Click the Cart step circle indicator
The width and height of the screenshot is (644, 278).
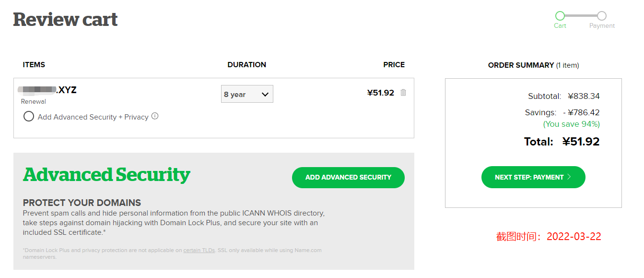click(x=560, y=16)
